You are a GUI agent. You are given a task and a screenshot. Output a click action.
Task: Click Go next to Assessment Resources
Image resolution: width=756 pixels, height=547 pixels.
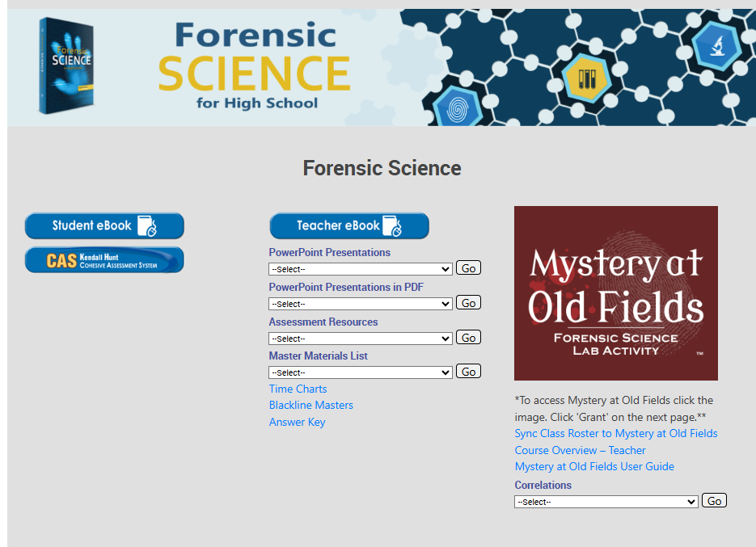[469, 338]
